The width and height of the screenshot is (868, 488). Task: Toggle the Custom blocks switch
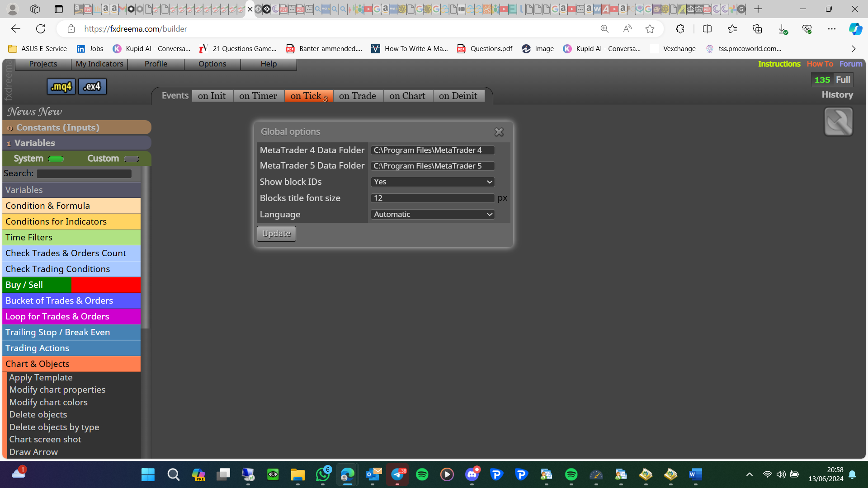click(x=132, y=159)
